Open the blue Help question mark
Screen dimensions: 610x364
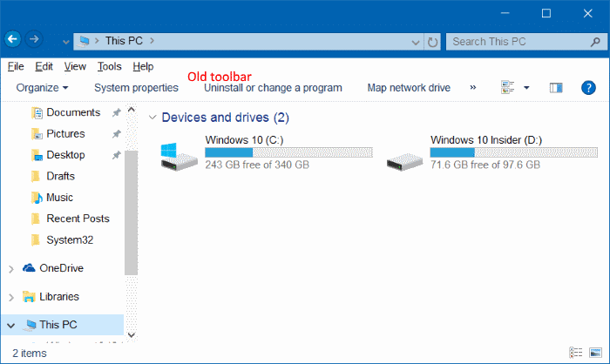[x=588, y=88]
